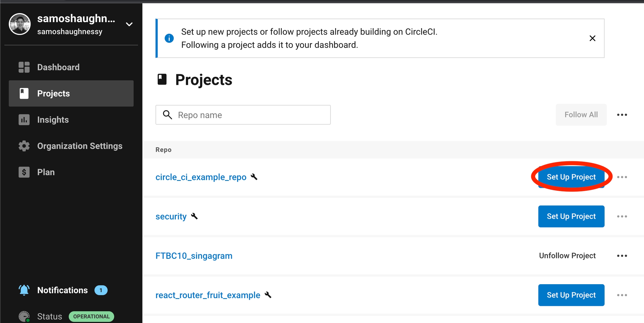Go to Insights in the sidebar
Viewport: 644px width, 323px height.
click(53, 120)
